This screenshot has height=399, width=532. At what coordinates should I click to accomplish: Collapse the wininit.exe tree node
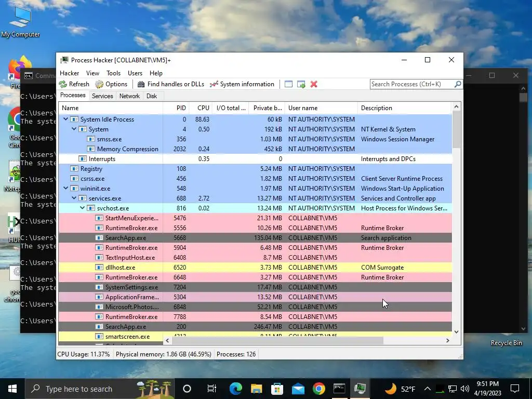pos(66,188)
